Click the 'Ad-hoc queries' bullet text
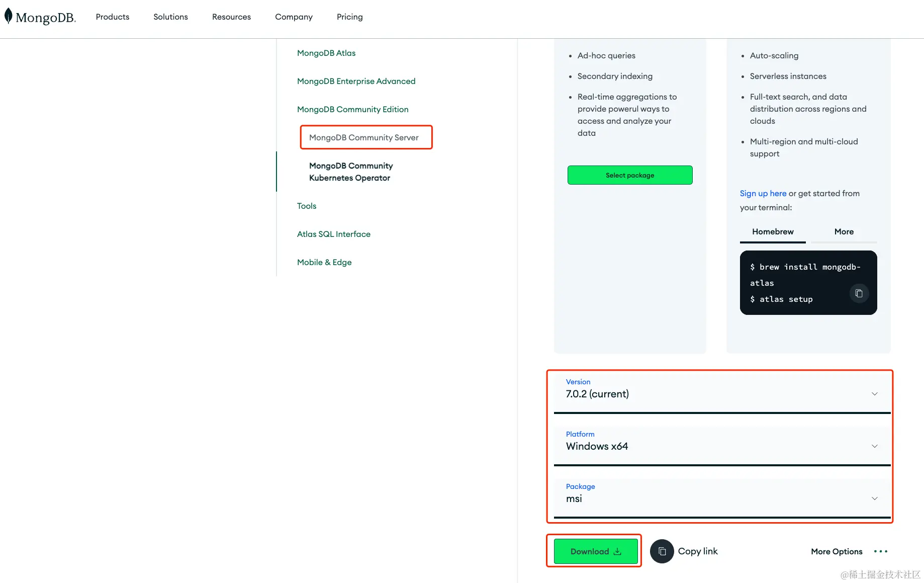The width and height of the screenshot is (924, 583). (x=606, y=55)
